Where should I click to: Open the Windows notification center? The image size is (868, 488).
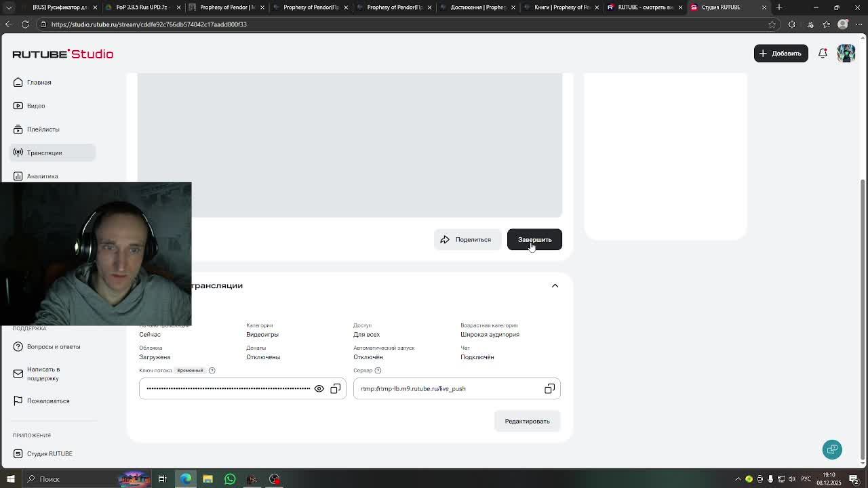[x=854, y=479]
